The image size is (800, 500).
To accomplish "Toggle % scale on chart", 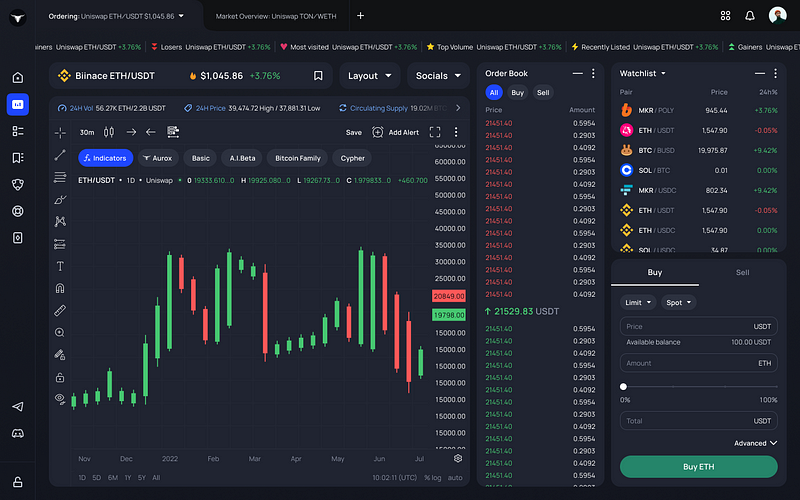I will (x=427, y=478).
